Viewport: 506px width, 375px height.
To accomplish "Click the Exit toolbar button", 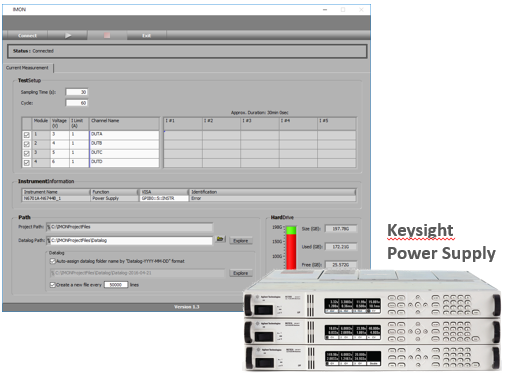I will (x=147, y=35).
